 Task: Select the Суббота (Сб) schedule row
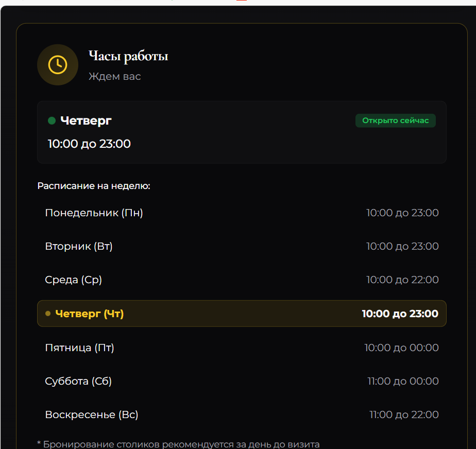coord(241,381)
